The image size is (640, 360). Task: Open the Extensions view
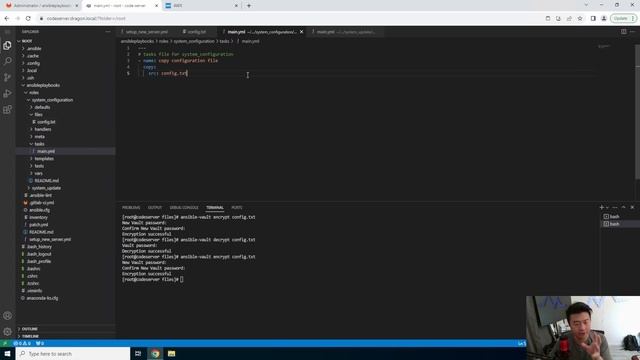[7, 109]
